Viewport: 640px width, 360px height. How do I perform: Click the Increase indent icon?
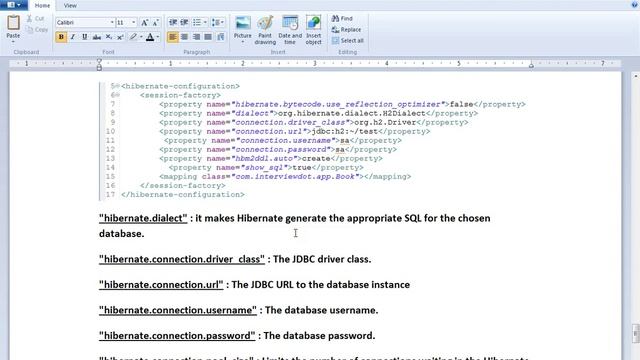coord(184,22)
